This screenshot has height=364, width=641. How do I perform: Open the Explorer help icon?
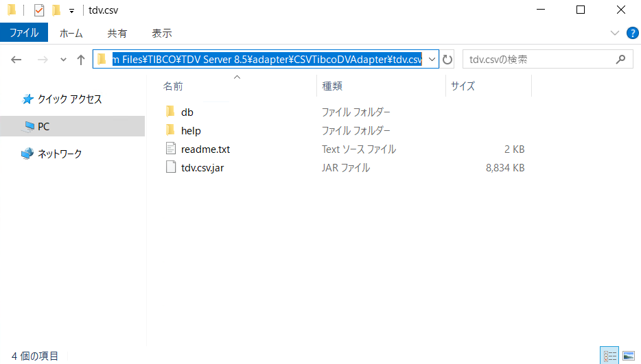632,33
